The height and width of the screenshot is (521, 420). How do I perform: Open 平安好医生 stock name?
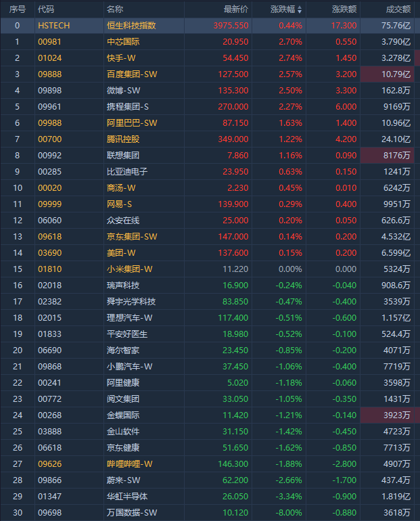[x=127, y=334]
